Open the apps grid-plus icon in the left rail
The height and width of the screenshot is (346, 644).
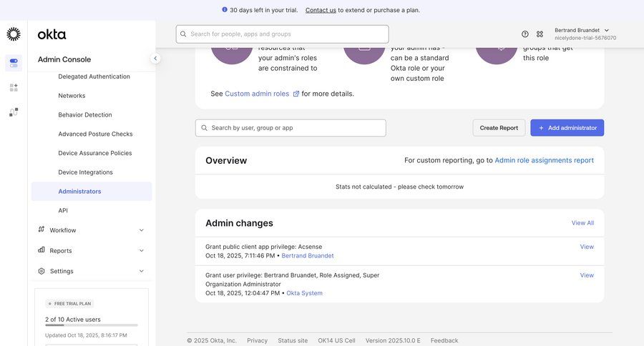click(x=14, y=87)
